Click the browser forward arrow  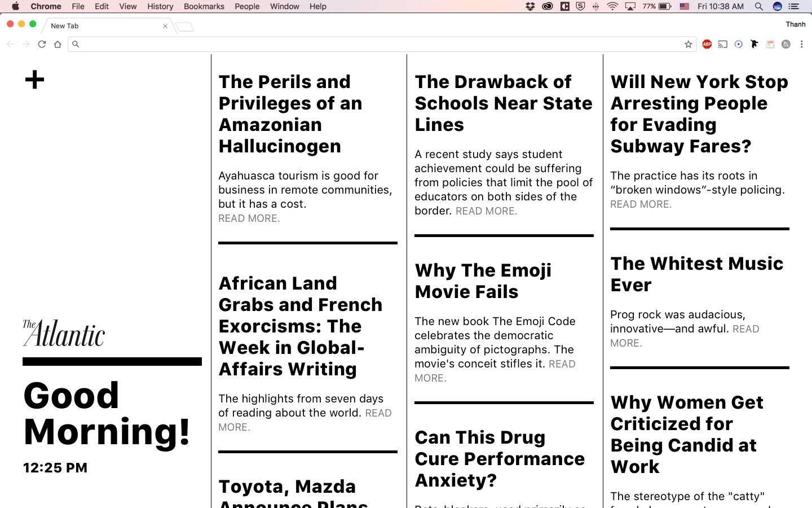[26, 44]
